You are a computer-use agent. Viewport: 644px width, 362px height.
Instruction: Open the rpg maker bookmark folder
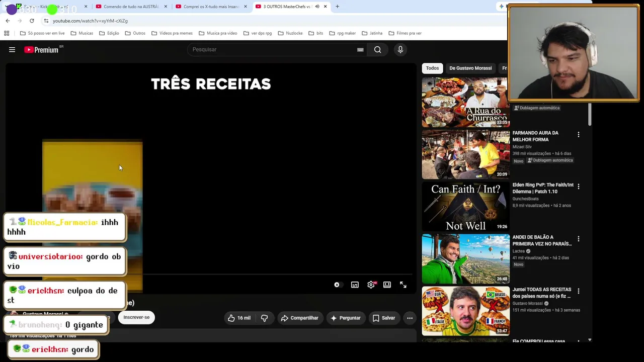coord(342,33)
